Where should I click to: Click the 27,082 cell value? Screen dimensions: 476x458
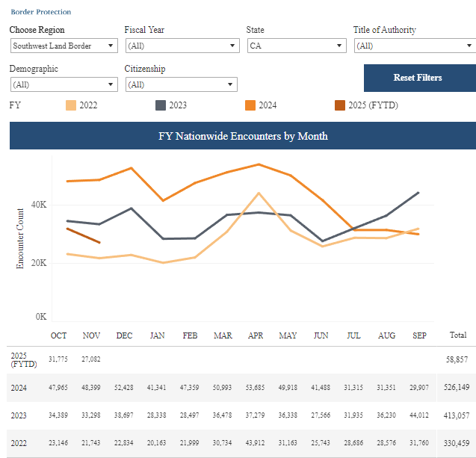[x=91, y=359]
